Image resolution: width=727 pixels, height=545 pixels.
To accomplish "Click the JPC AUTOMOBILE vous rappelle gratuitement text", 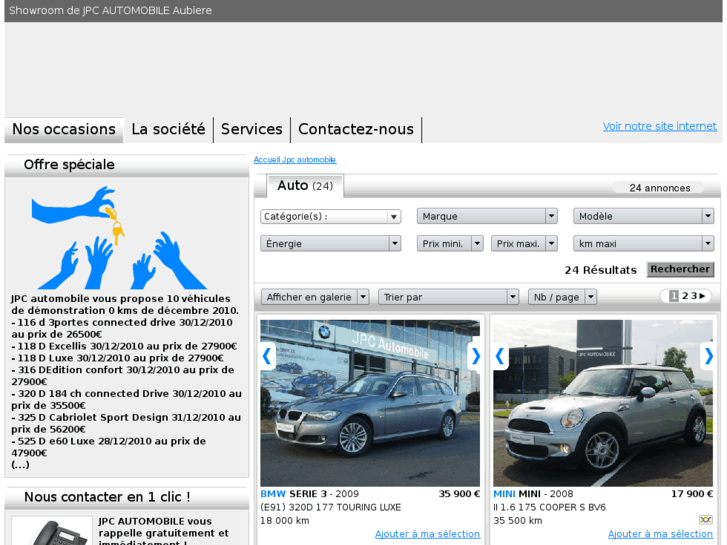I will pos(163,532).
